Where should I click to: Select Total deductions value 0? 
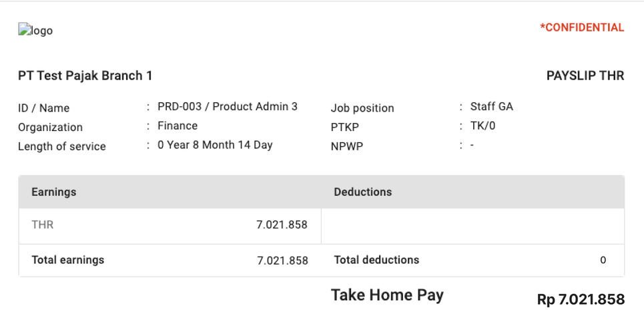(x=603, y=260)
